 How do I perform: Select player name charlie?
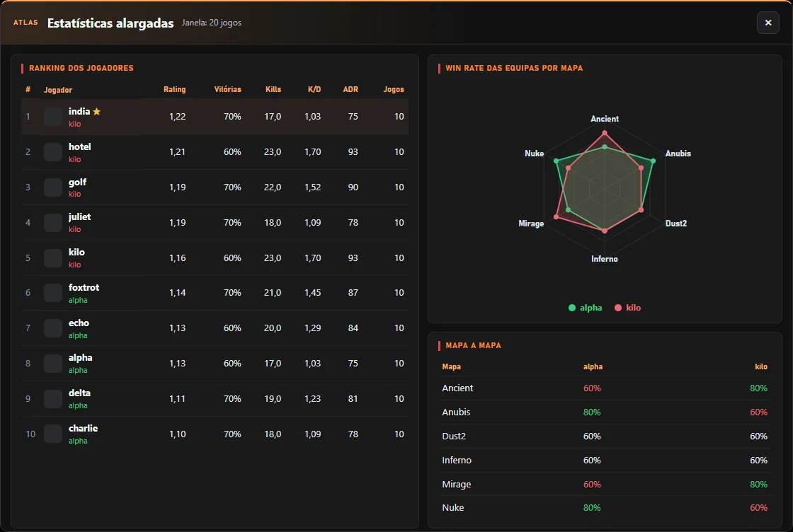coord(83,429)
